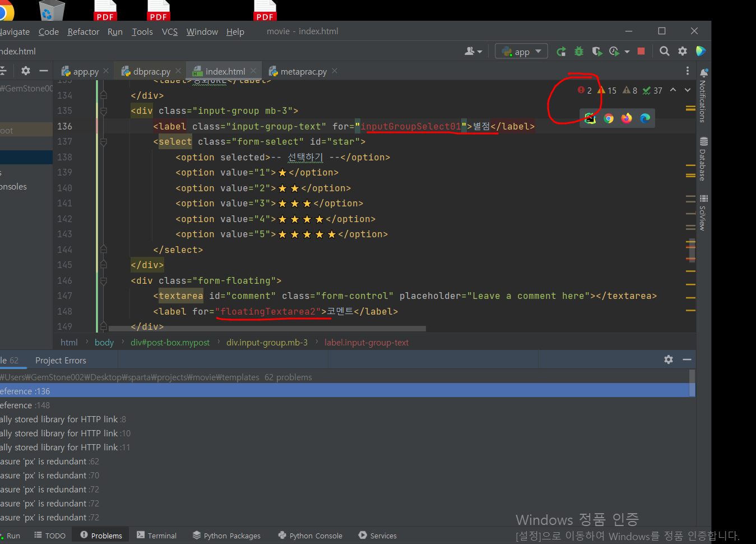The image size is (756, 544).
Task: Click the errors count indicator
Action: [585, 90]
